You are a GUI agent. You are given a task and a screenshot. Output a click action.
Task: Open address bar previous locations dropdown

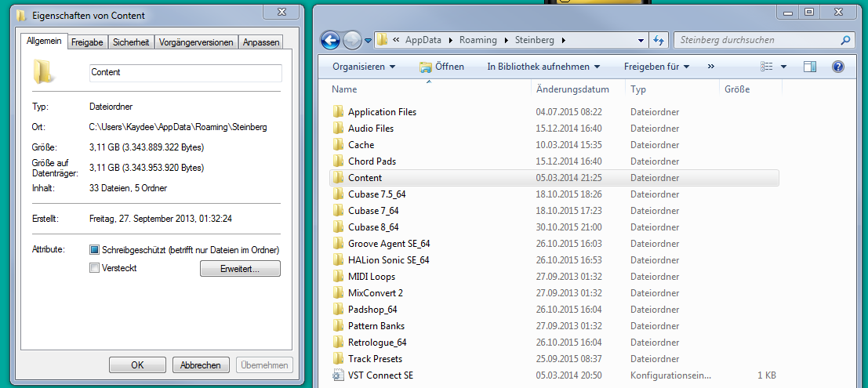[x=641, y=41]
